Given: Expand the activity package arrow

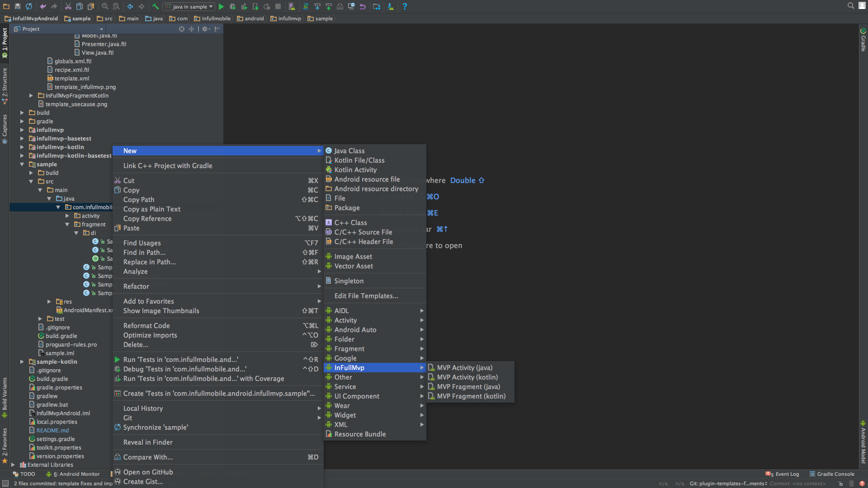Looking at the screenshot, I should [67, 216].
